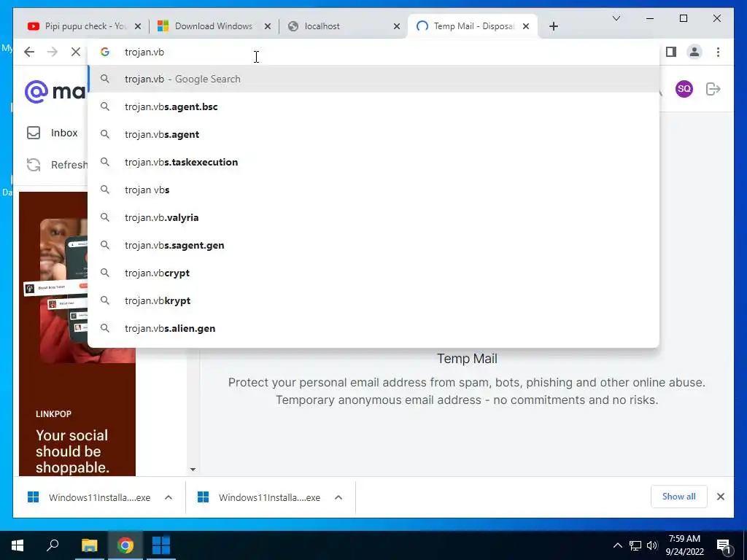The image size is (747, 560).
Task: Open new tab with plus button
Action: (x=553, y=26)
